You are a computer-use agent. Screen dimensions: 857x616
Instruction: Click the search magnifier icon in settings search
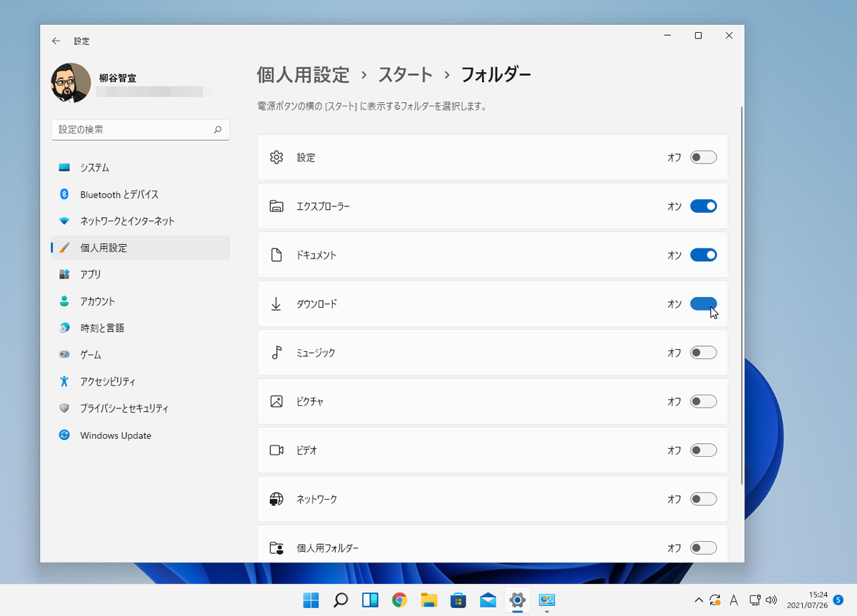[218, 130]
